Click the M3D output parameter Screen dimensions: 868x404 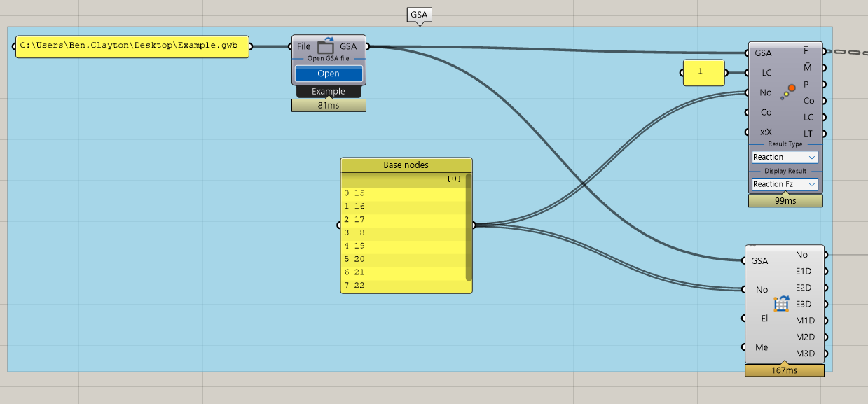[806, 354]
